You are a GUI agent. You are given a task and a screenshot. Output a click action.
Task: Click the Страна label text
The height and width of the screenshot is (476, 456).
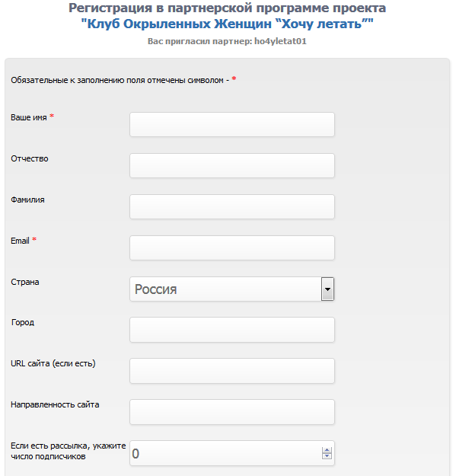[x=25, y=282]
